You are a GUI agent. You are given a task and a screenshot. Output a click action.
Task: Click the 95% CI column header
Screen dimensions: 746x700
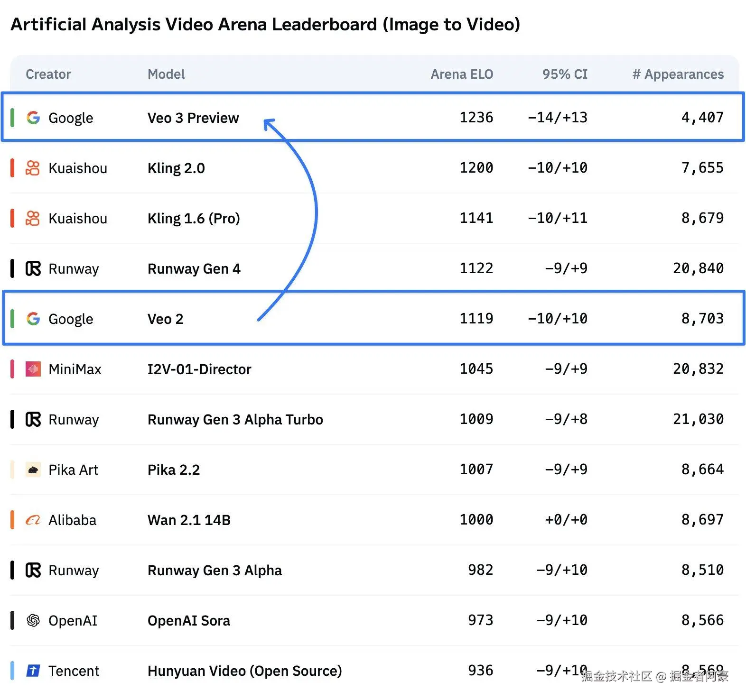click(x=565, y=74)
